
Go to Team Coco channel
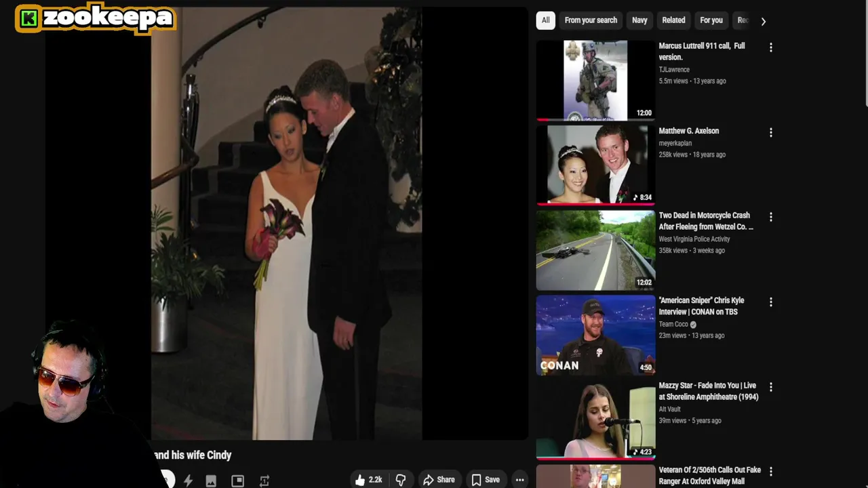coord(673,324)
